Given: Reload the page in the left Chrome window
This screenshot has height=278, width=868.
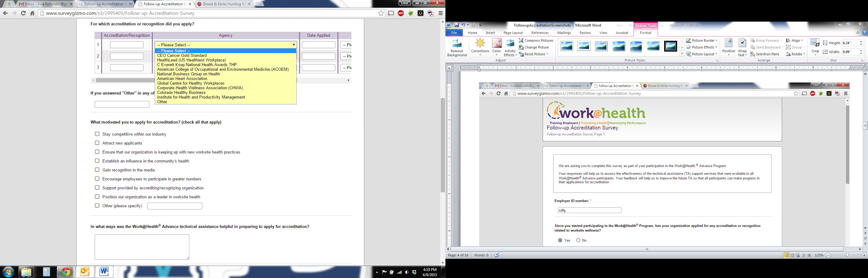Looking at the screenshot, I should [23, 13].
